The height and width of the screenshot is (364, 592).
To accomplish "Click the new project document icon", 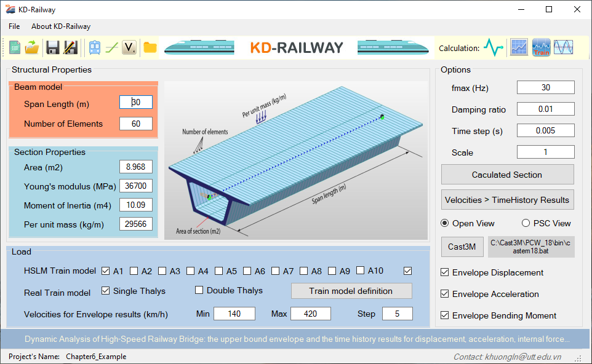I will [15, 47].
